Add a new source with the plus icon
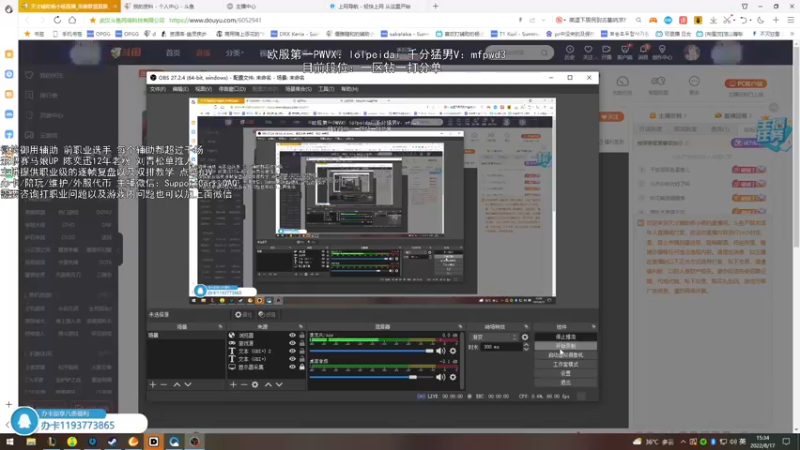This screenshot has height=450, width=800. pyautogui.click(x=233, y=385)
